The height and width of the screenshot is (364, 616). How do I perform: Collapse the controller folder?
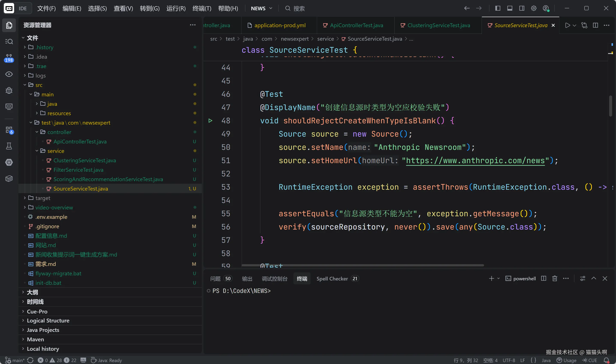(37, 132)
